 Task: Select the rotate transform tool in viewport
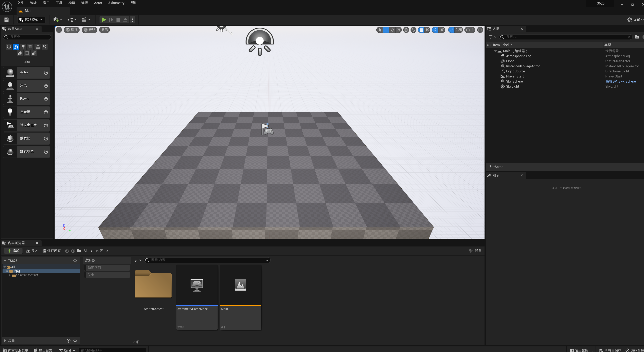[x=392, y=30]
